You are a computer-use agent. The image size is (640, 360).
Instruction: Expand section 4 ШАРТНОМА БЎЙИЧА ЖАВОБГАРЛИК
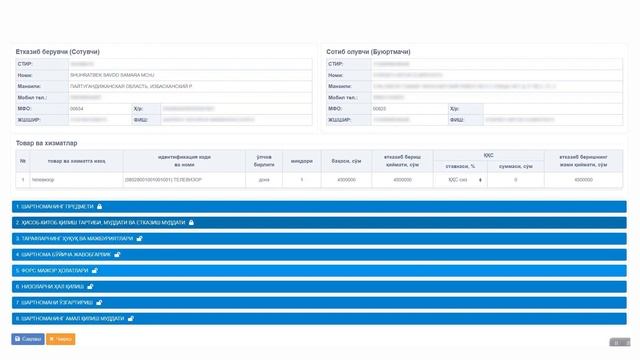click(319, 254)
